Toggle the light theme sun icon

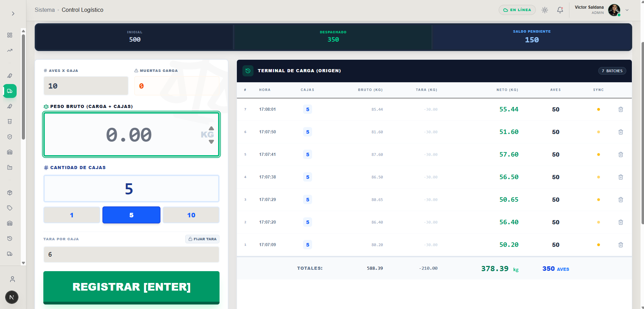pyautogui.click(x=545, y=10)
